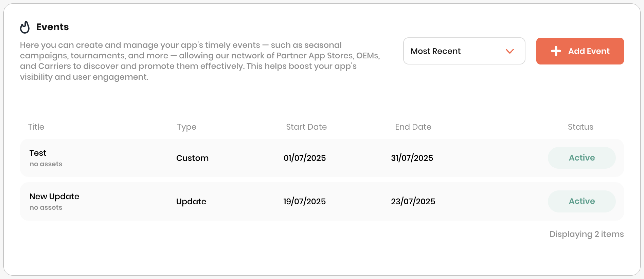Click the Events heading
The image size is (644, 279).
(x=52, y=27)
